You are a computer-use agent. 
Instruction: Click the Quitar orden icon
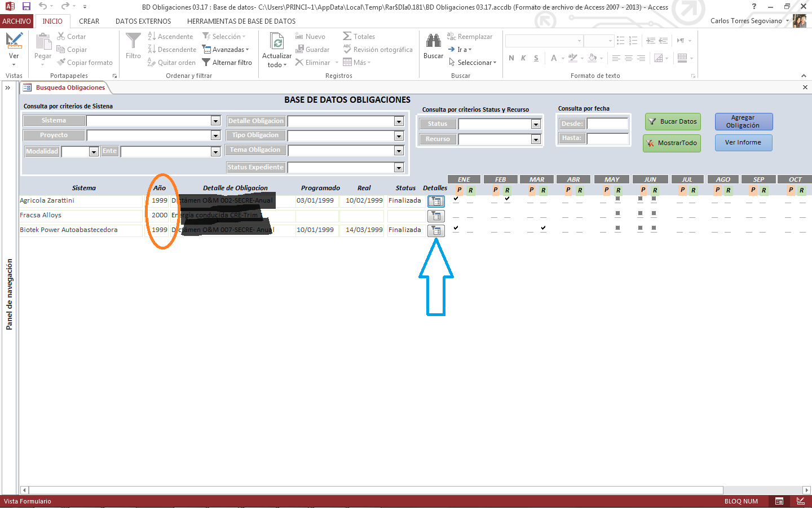[152, 62]
